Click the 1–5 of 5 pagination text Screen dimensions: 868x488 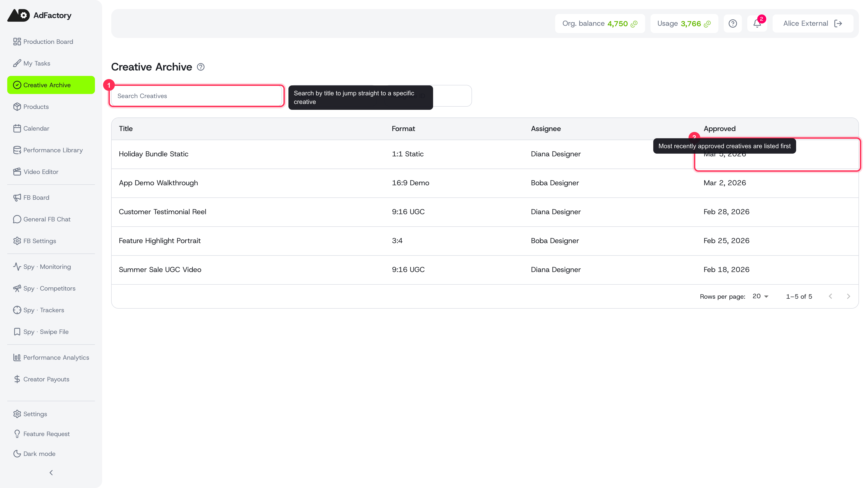[799, 297]
